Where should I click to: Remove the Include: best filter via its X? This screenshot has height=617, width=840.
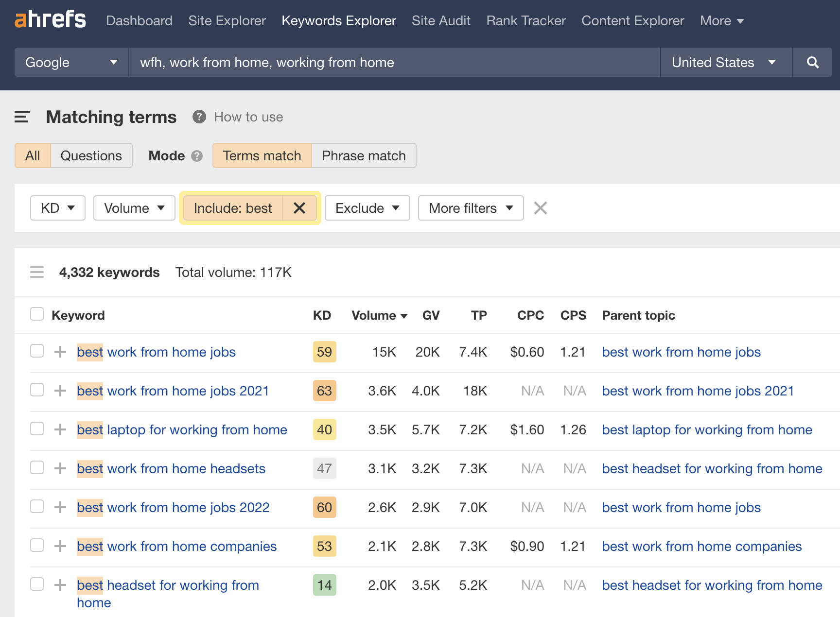(299, 208)
